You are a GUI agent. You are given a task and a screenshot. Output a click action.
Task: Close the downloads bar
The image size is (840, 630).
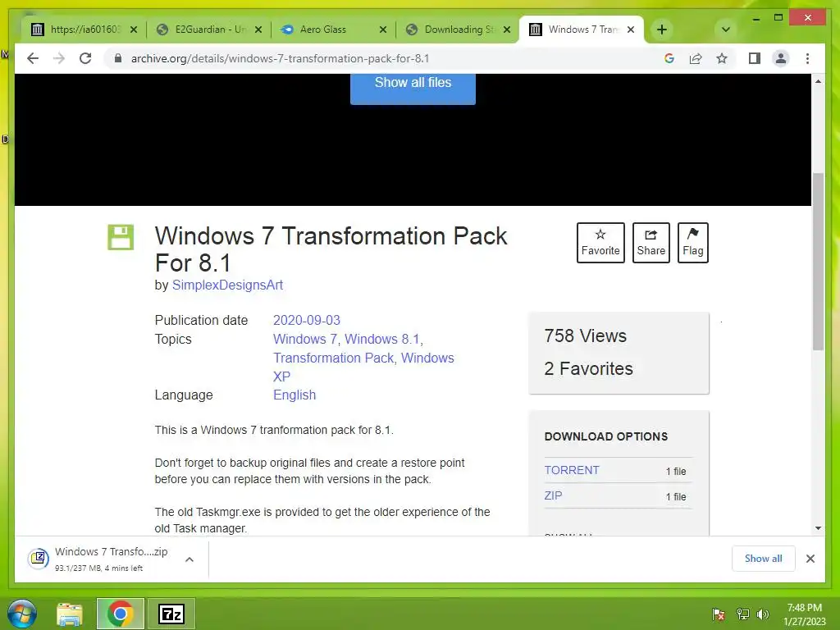click(810, 559)
